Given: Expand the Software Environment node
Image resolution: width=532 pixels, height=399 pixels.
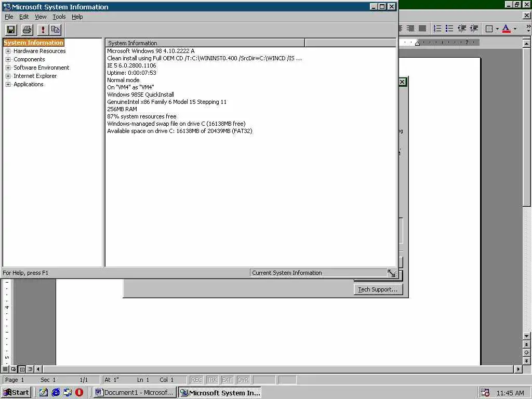Looking at the screenshot, I should 8,68.
